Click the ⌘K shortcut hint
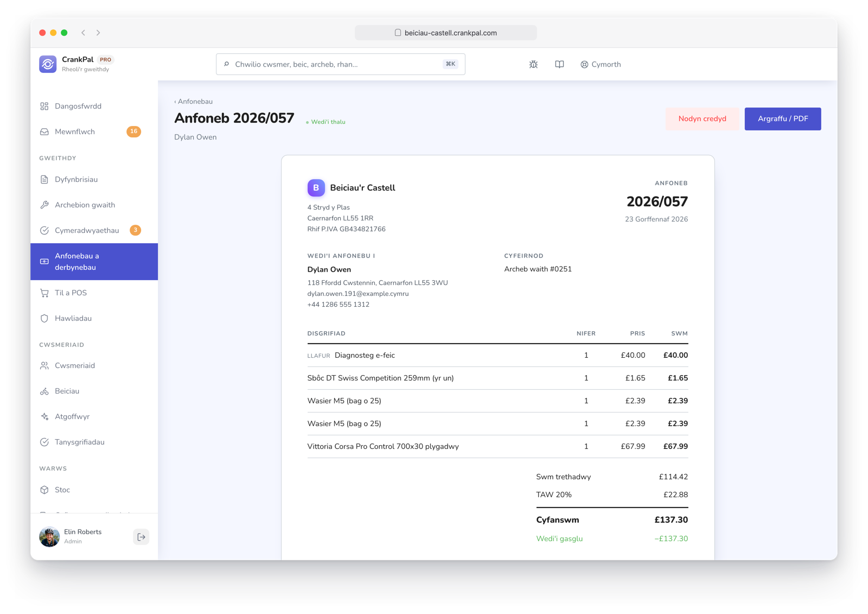The height and width of the screenshot is (614, 868). (x=450, y=64)
